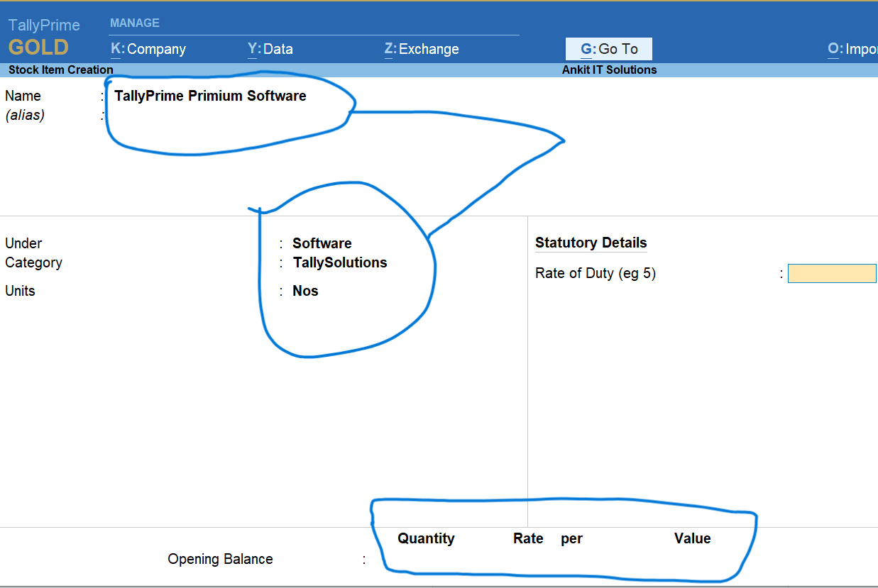Image resolution: width=878 pixels, height=588 pixels.
Task: Select the Category value 'TallySolutions'
Action: click(x=340, y=262)
